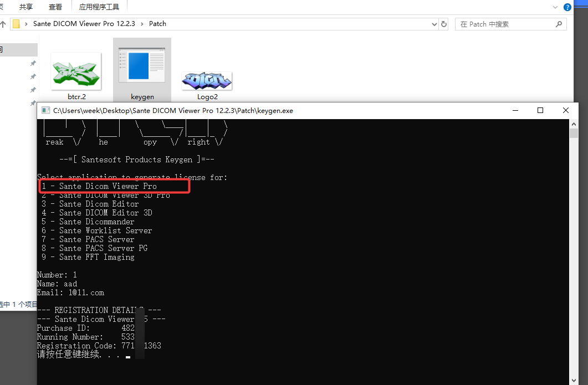Click the '8 - Sante PACS Server PG' line
The width and height of the screenshot is (588, 385).
coord(95,248)
